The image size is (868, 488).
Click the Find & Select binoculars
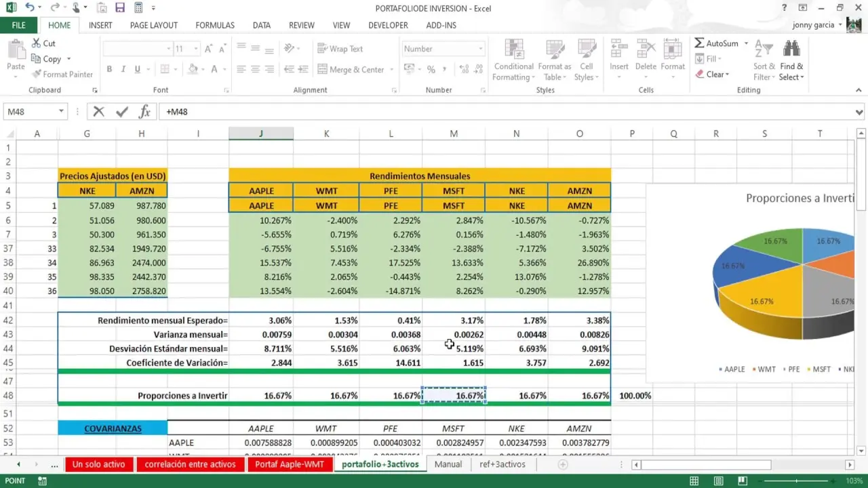click(x=791, y=49)
